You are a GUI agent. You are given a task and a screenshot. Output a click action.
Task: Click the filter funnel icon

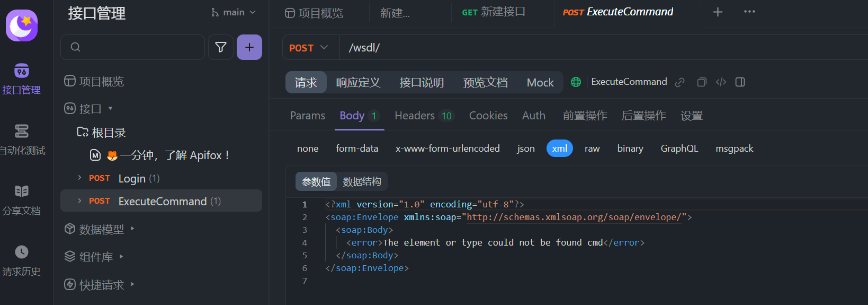point(221,47)
